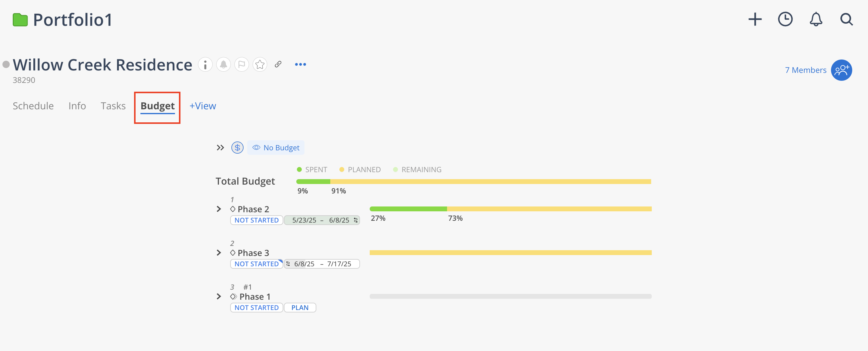Click the grey project status dot
The height and width of the screenshot is (351, 868).
point(6,64)
